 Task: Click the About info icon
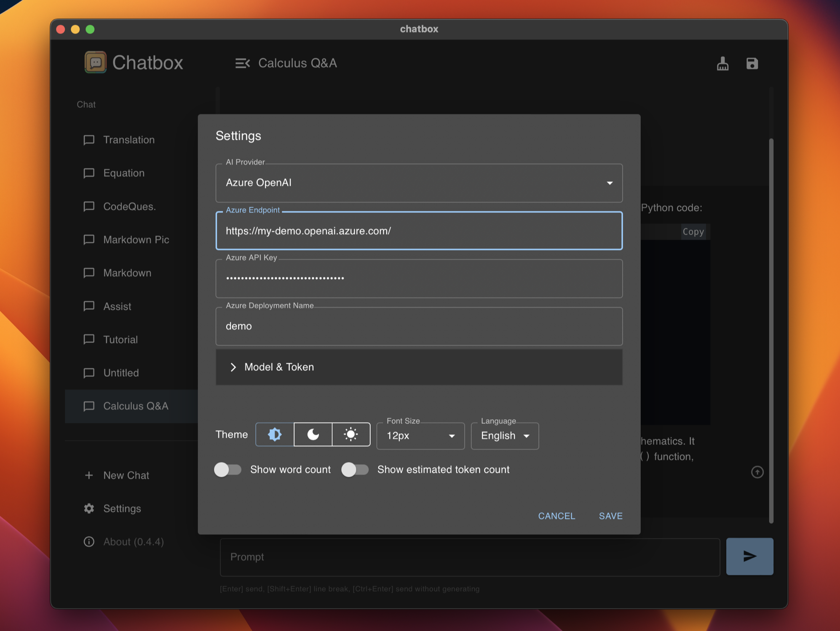click(89, 542)
